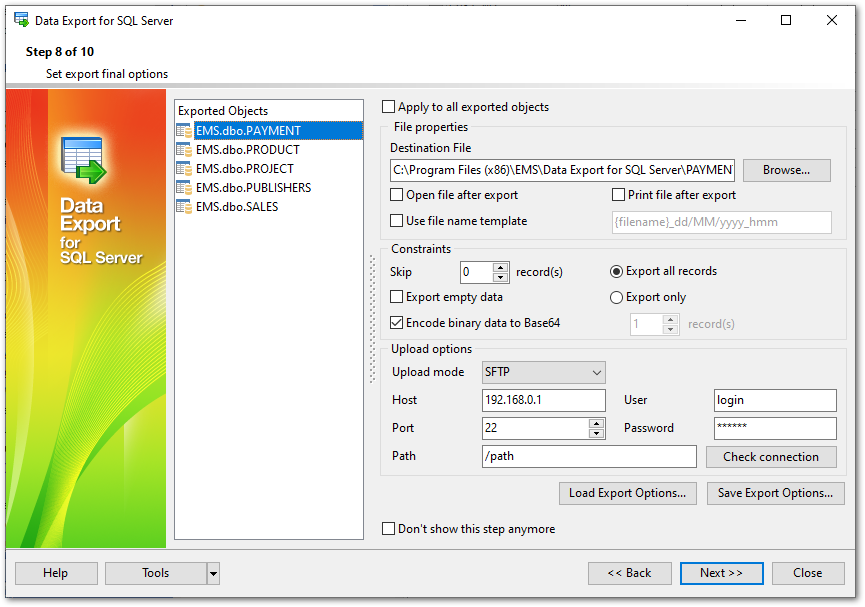Viewport: 865px width, 607px height.
Task: Click the PAYMENT table icon in list
Action: click(184, 131)
